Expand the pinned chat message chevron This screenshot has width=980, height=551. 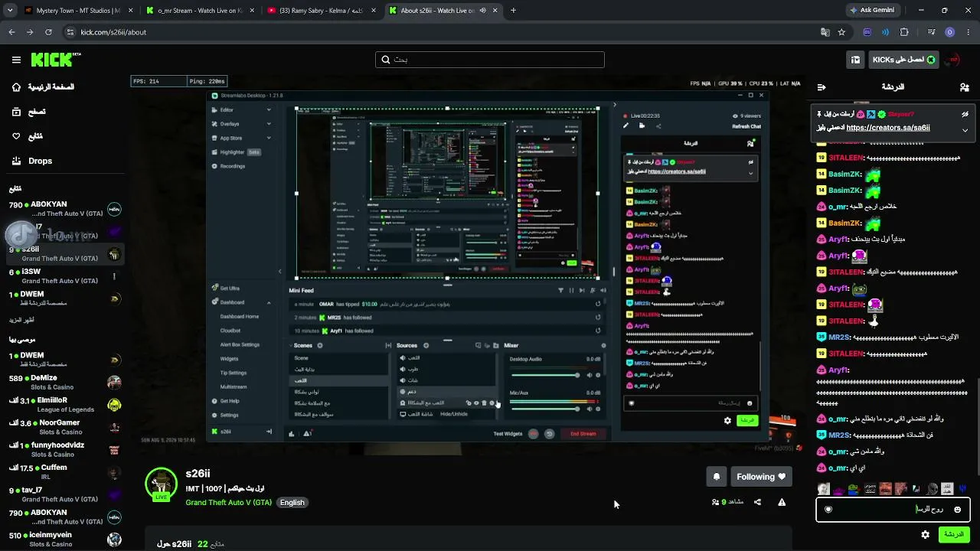(x=965, y=130)
